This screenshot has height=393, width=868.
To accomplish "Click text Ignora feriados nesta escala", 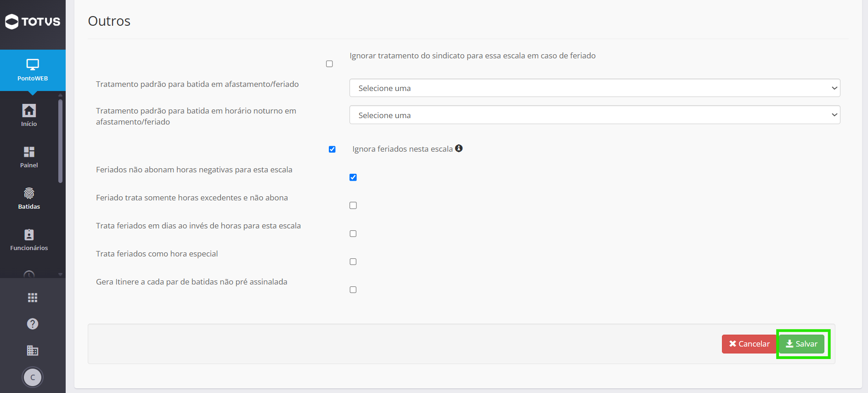I will pos(402,149).
